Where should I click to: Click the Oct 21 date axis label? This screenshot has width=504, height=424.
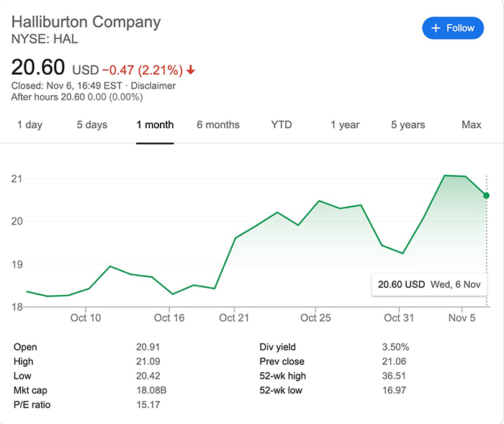(x=233, y=317)
